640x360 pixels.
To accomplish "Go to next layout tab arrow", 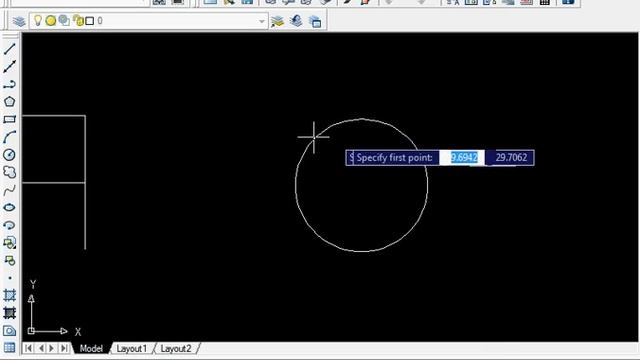I will click(x=52, y=348).
